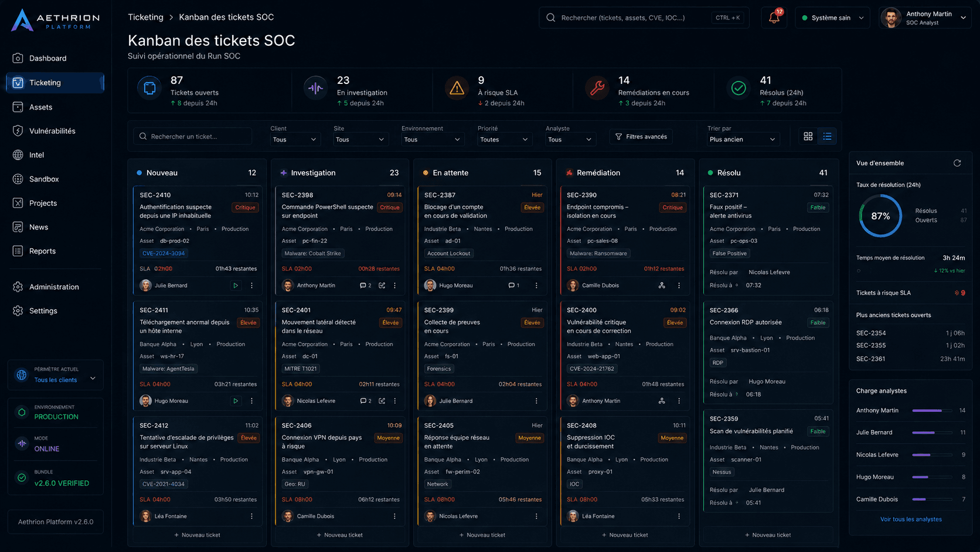Click the Malware: Cobalt Strike tag
This screenshot has height=552, width=980.
pos(312,253)
